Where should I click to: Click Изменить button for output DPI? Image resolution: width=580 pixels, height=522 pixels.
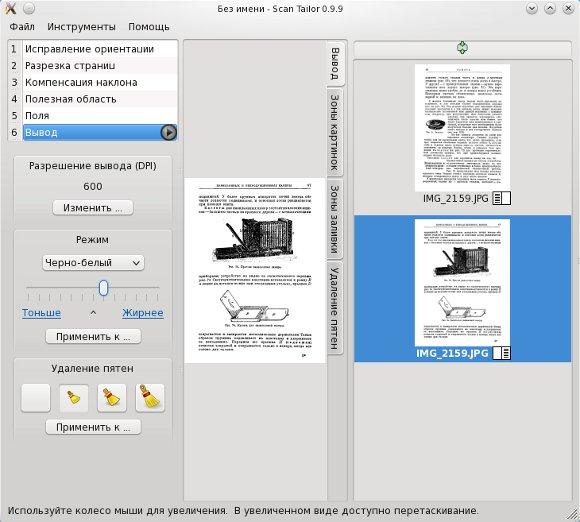(93, 208)
